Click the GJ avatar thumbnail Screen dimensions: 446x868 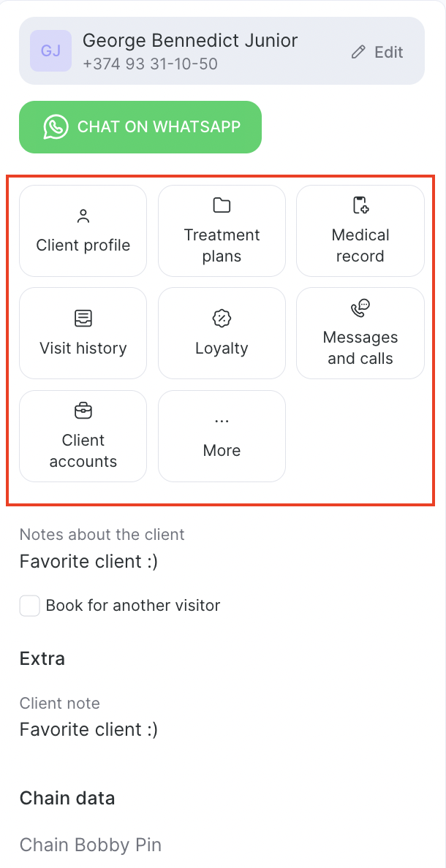pyautogui.click(x=50, y=51)
